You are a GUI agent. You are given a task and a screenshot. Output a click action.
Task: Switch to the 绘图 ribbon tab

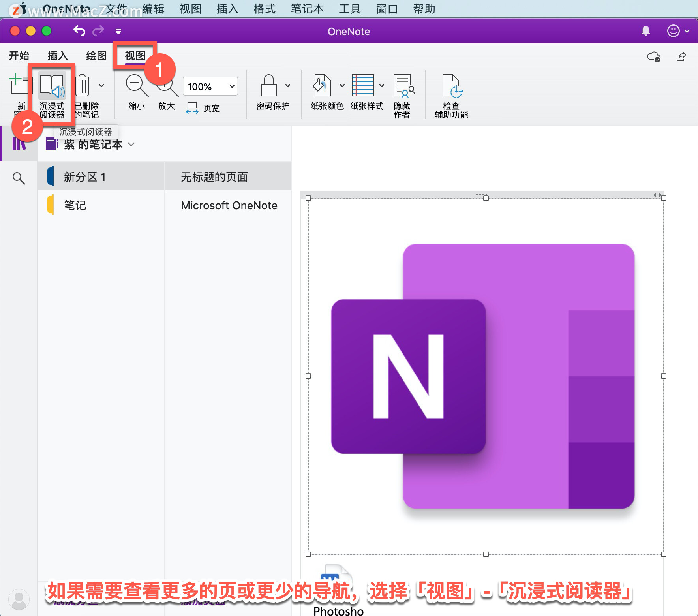coord(96,56)
